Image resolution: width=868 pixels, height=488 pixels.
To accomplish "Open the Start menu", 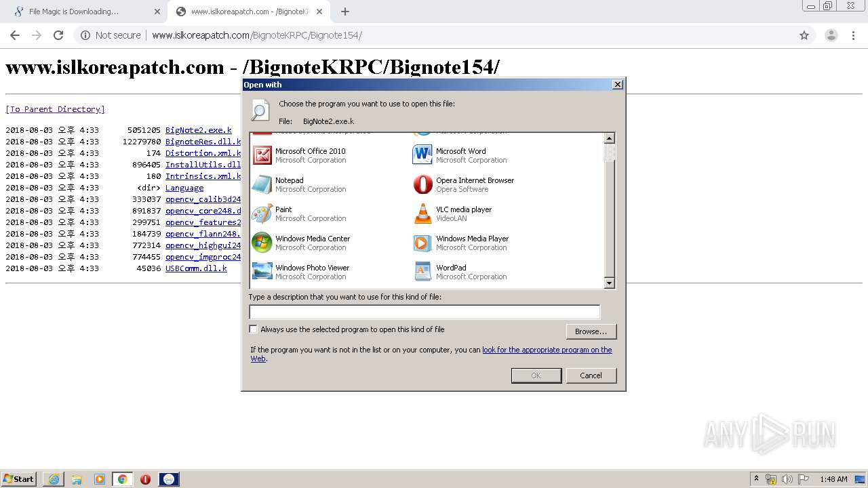I will click(19, 479).
